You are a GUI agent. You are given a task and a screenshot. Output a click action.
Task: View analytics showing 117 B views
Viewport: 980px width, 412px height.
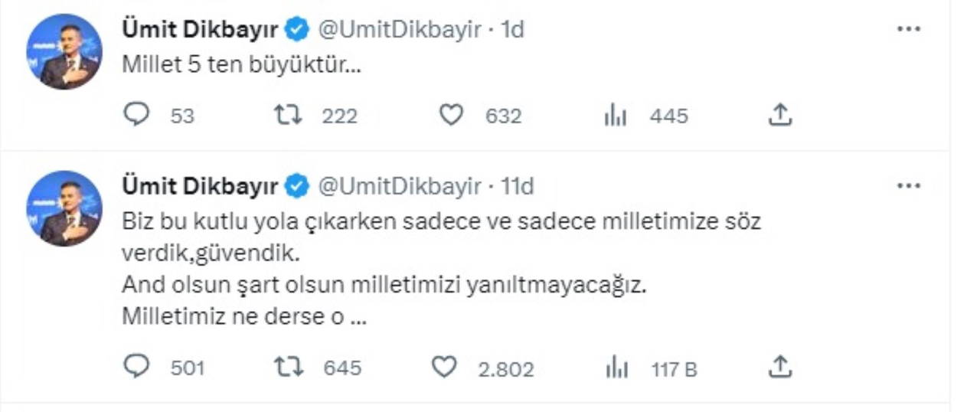(616, 368)
